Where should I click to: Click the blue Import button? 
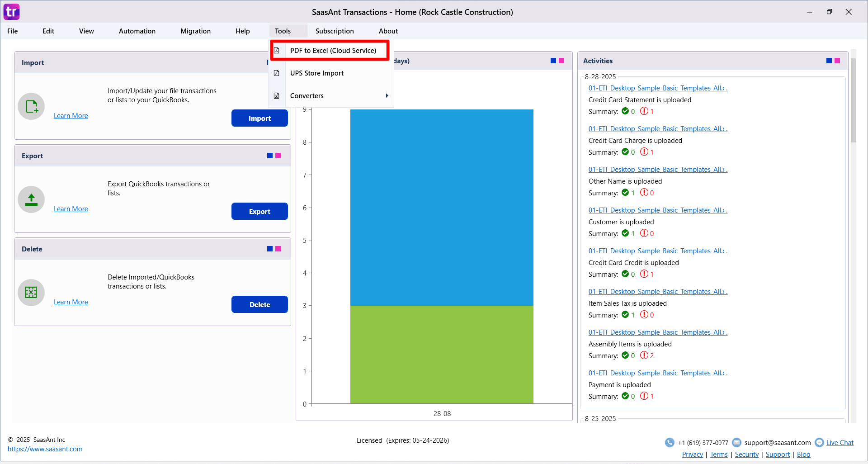pos(259,118)
